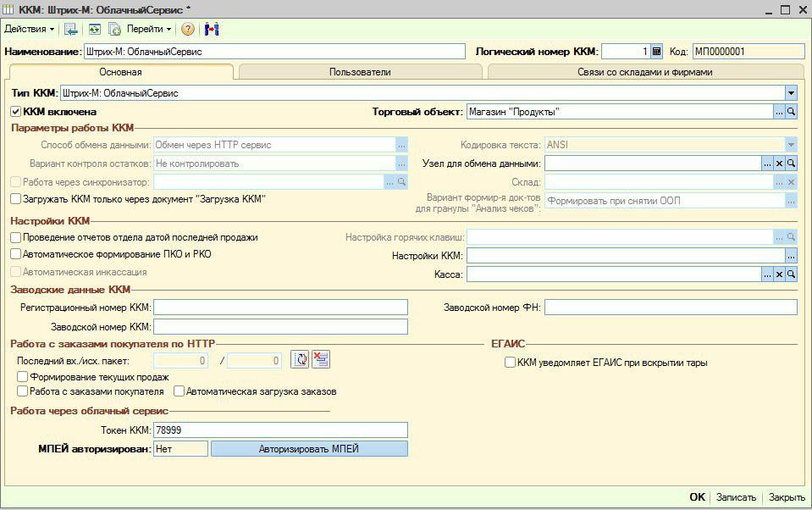
Task: Click the Записать button
Action: pyautogui.click(x=735, y=497)
